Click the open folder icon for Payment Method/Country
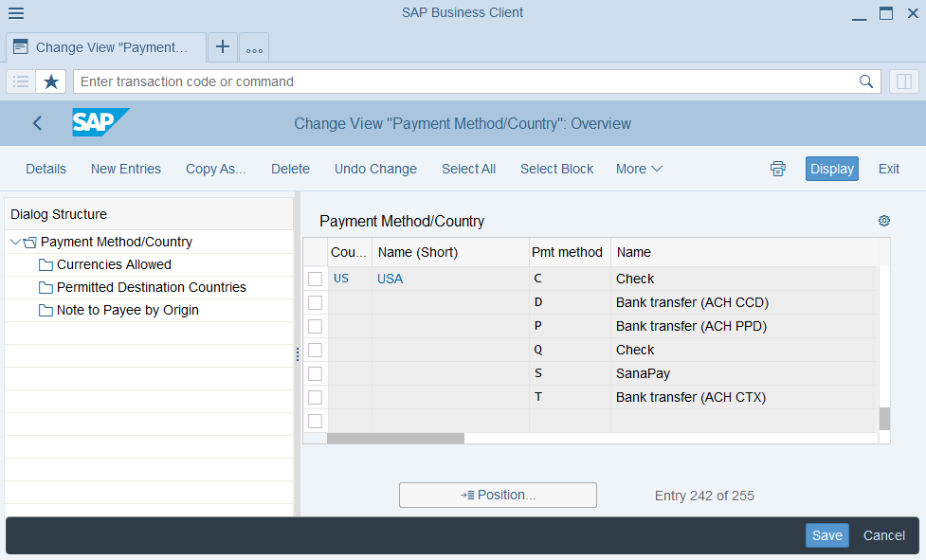The image size is (926, 560). point(30,242)
